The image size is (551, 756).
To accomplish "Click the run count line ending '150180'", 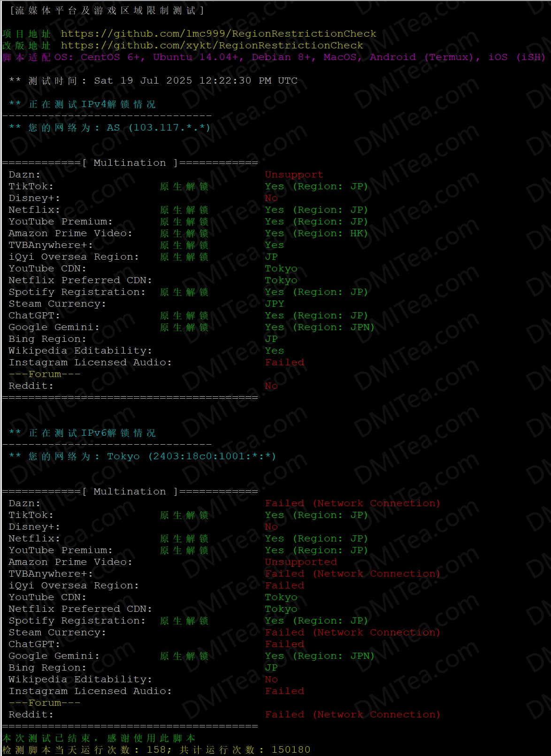I will [x=156, y=750].
